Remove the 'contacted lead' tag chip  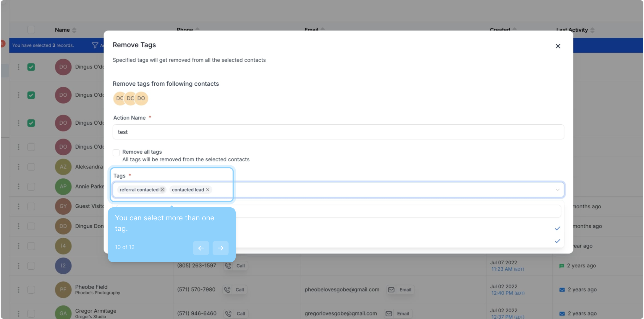click(208, 190)
